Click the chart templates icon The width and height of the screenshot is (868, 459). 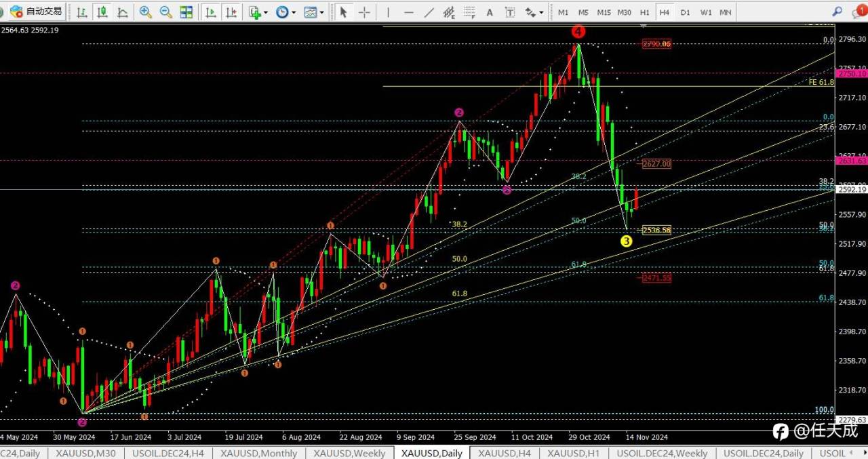pos(311,12)
